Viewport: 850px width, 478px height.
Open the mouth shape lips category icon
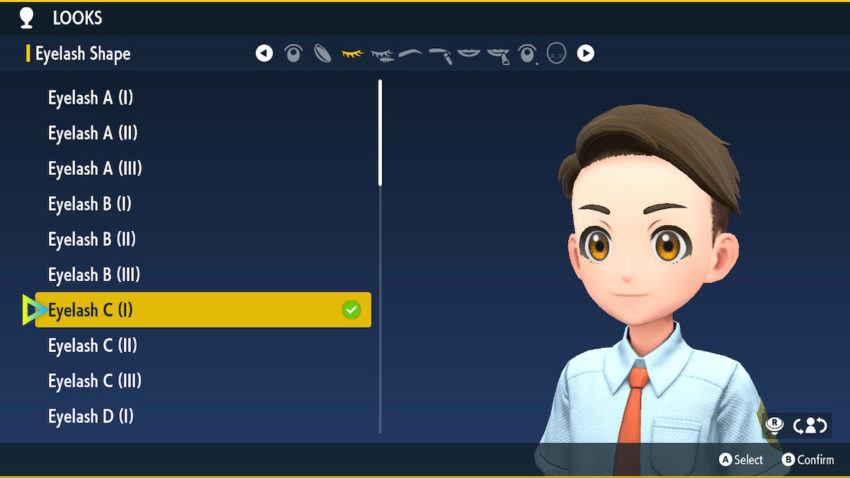tap(469, 53)
